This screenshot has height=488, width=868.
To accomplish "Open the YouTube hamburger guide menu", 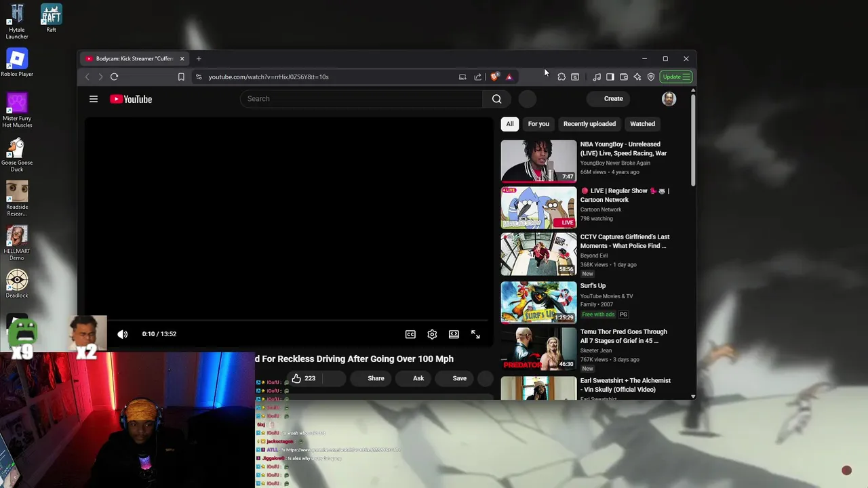I will 94,99.
